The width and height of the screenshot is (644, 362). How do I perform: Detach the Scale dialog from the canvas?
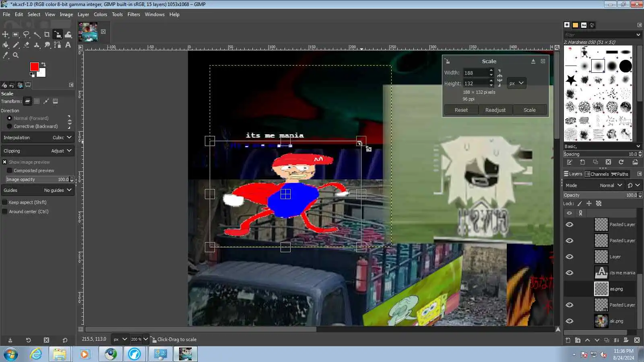tap(533, 61)
